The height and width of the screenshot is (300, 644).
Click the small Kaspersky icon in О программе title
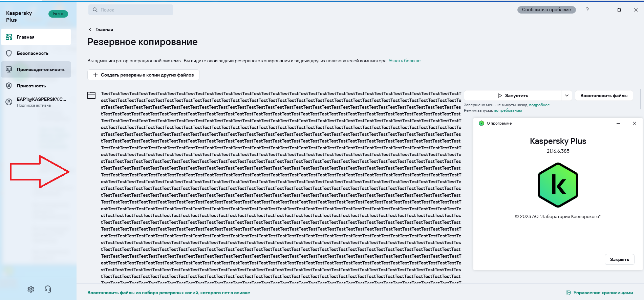[x=481, y=123]
